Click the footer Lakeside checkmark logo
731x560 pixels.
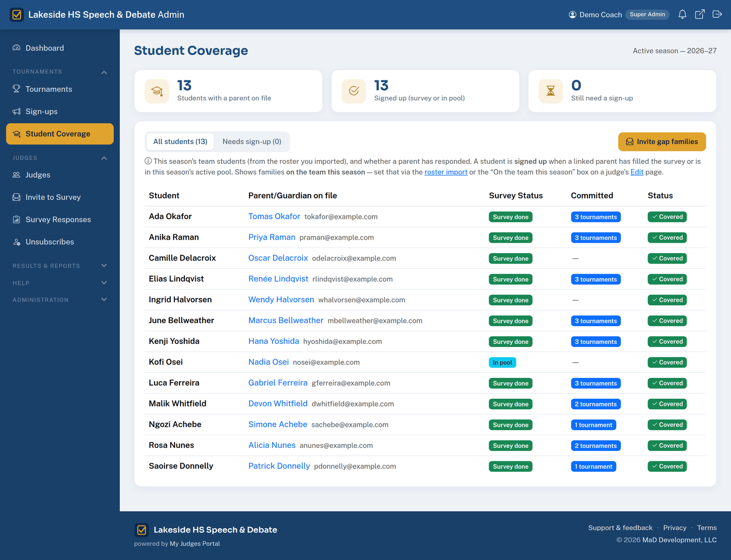pyautogui.click(x=142, y=530)
